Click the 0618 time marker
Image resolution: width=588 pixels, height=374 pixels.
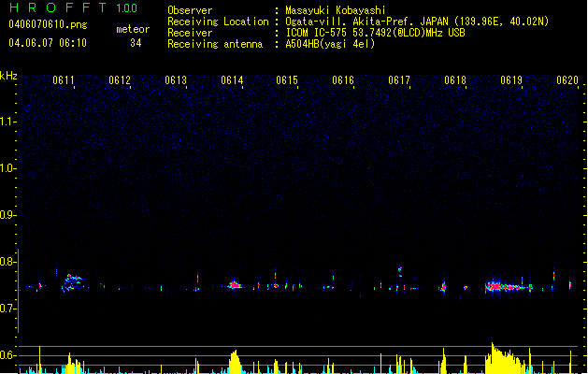(455, 80)
